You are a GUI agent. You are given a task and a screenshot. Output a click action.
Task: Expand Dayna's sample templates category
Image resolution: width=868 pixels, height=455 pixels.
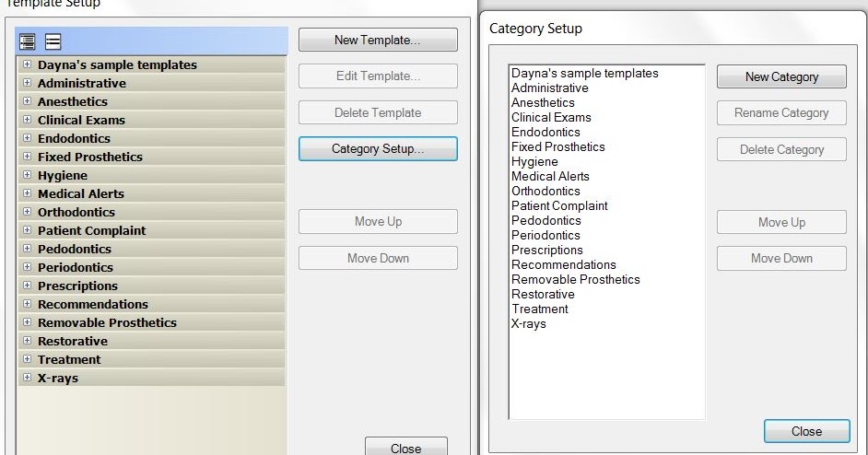[27, 64]
